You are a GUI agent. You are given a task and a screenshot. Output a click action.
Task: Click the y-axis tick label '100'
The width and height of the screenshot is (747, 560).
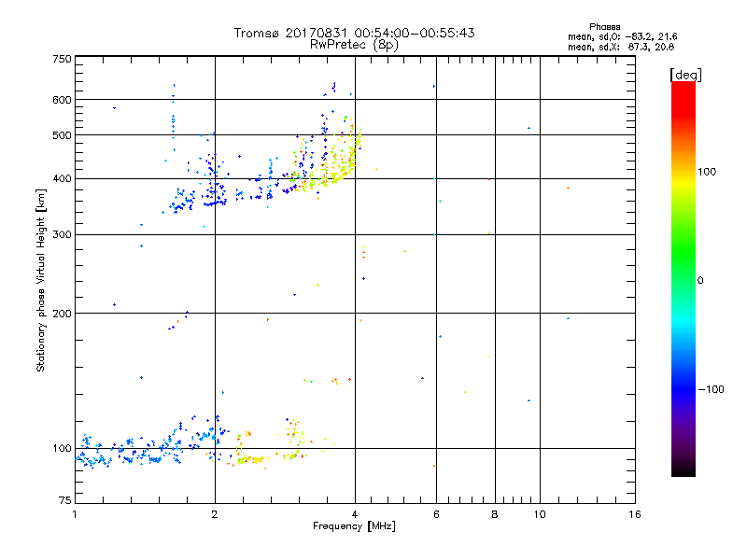62,448
